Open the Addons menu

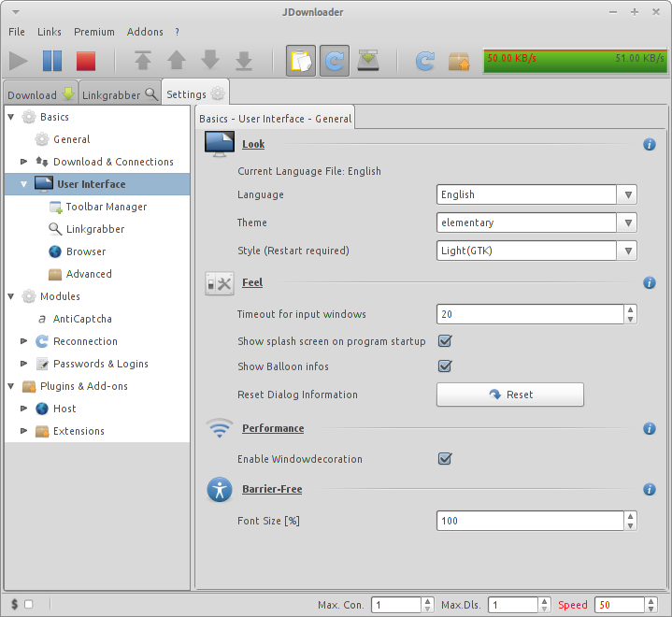(145, 32)
